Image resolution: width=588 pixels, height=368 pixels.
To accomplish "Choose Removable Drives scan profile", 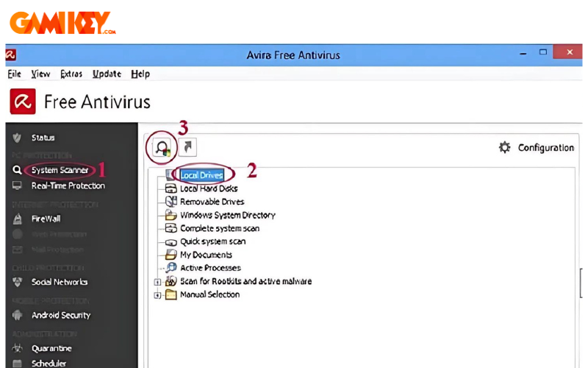I will click(x=212, y=202).
